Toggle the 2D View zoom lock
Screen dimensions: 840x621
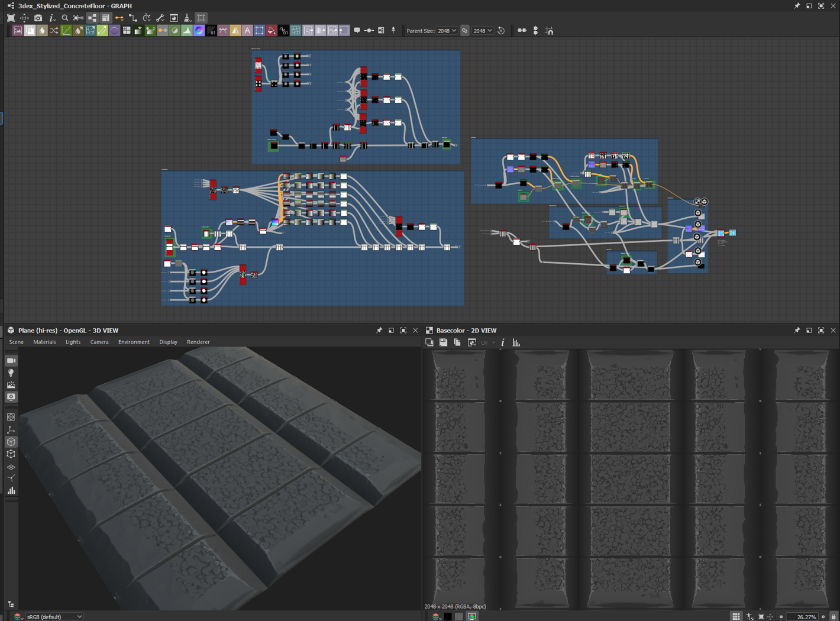833,616
